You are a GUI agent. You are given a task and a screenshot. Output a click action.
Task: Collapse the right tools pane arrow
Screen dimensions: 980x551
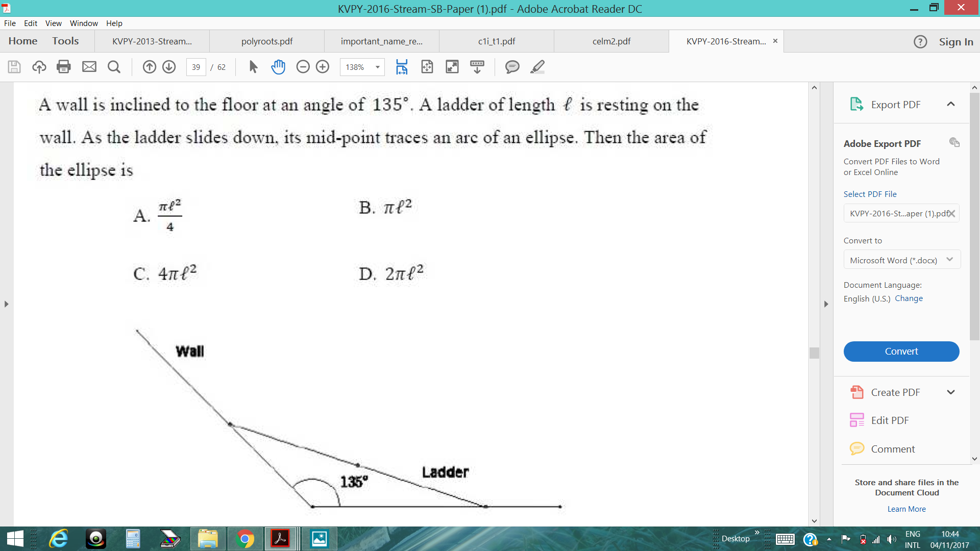click(826, 304)
